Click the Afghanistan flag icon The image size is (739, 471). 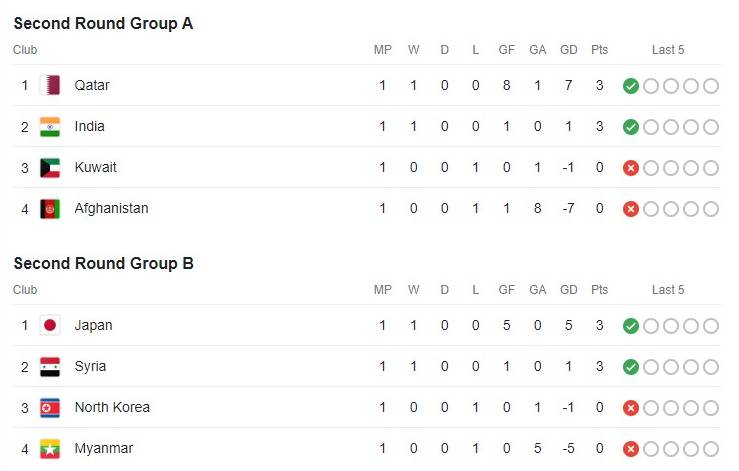(50, 209)
